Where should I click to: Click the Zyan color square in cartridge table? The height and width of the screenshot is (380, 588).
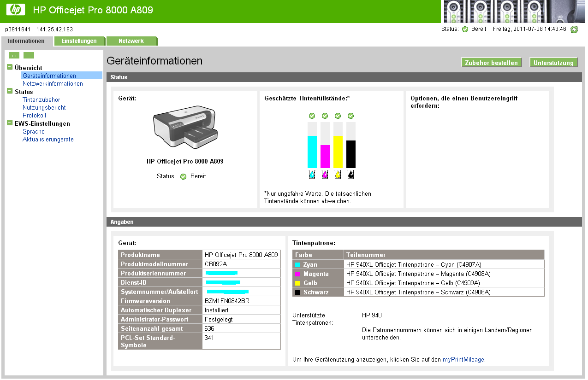click(297, 265)
